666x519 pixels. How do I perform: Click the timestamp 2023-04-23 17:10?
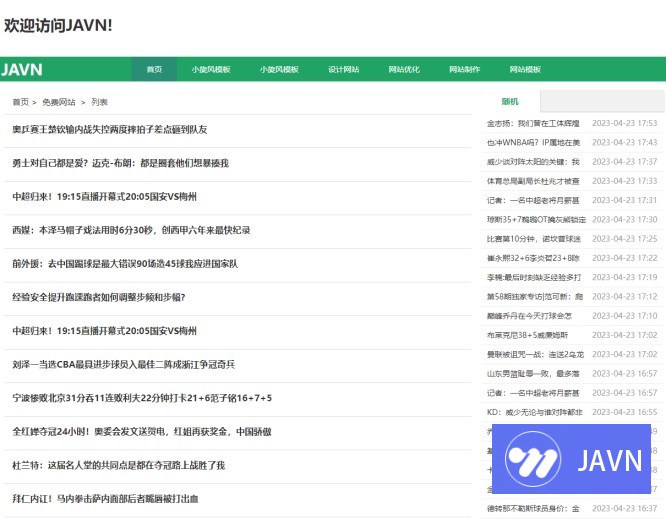click(x=624, y=316)
